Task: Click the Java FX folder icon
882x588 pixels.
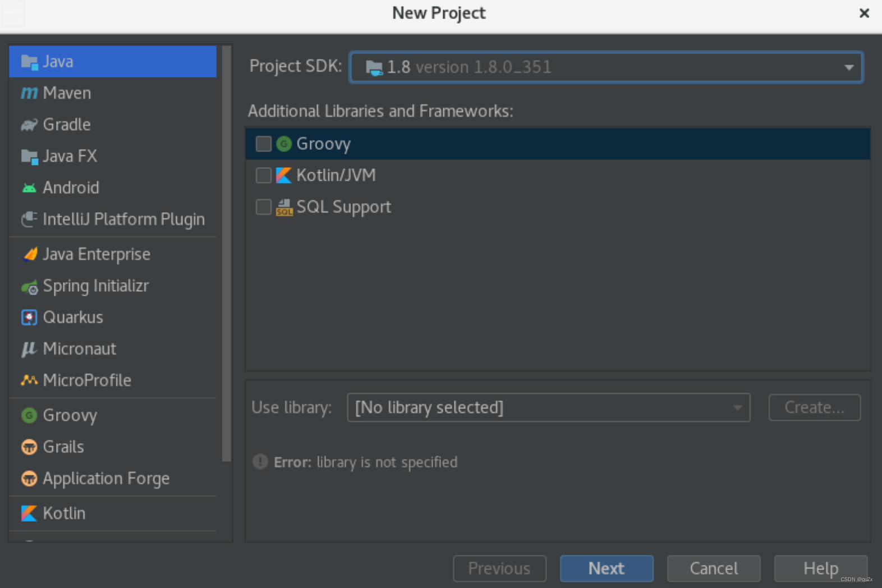Action: [29, 156]
